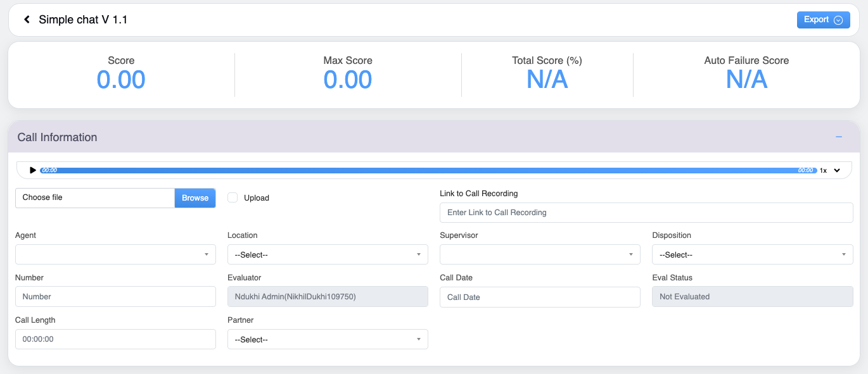
Task: Change the 1x playback speed
Action: tap(823, 170)
